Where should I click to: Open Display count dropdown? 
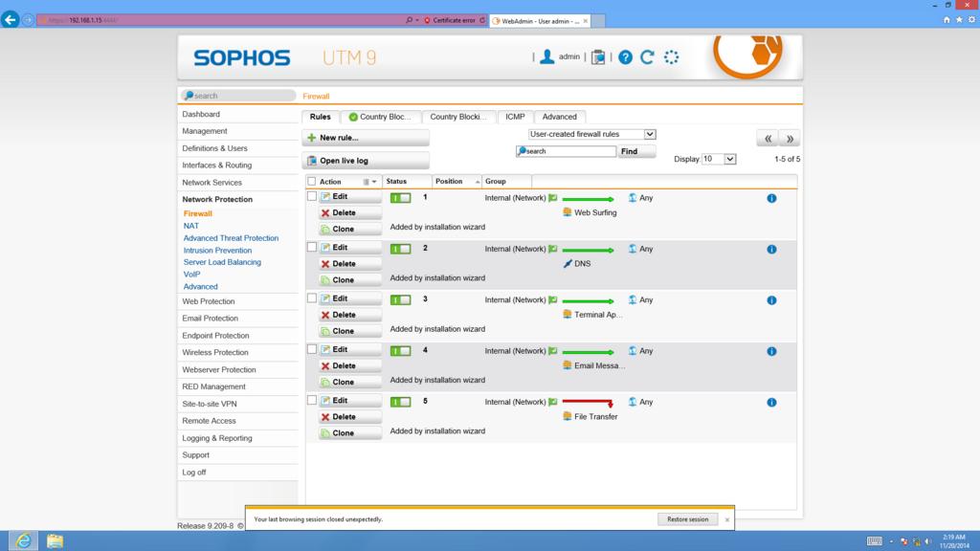coord(719,160)
